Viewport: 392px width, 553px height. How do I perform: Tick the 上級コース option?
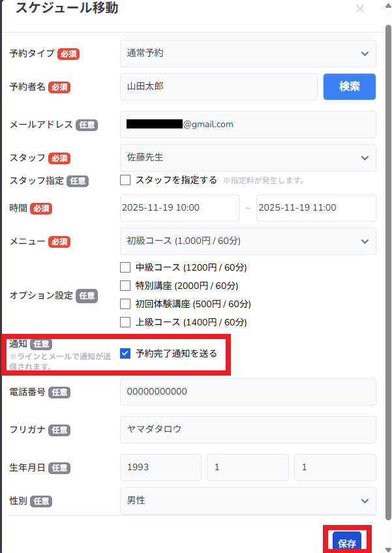click(126, 322)
